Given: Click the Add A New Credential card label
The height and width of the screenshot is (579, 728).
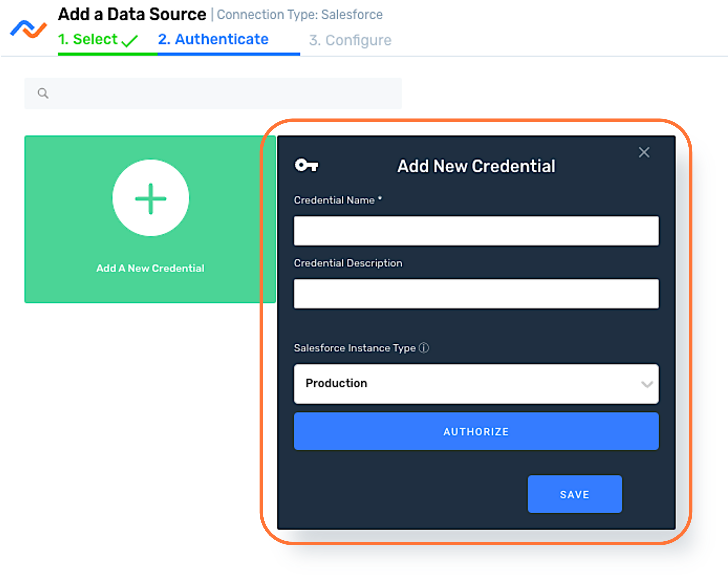Looking at the screenshot, I should pos(150,268).
